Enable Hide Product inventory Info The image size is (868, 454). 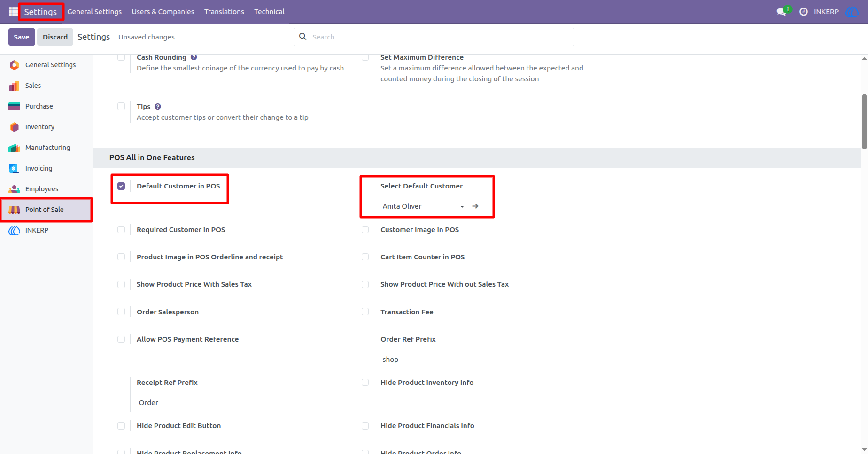[x=365, y=383]
